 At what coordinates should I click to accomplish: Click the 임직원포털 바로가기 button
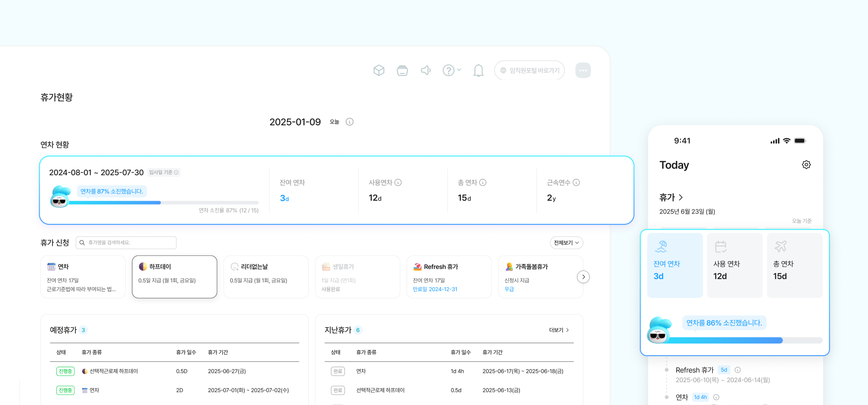coord(529,70)
